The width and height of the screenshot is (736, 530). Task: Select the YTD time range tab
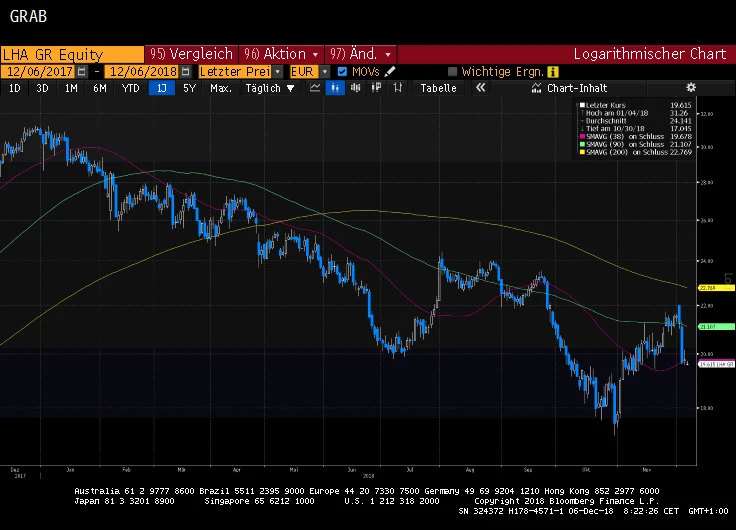click(130, 88)
